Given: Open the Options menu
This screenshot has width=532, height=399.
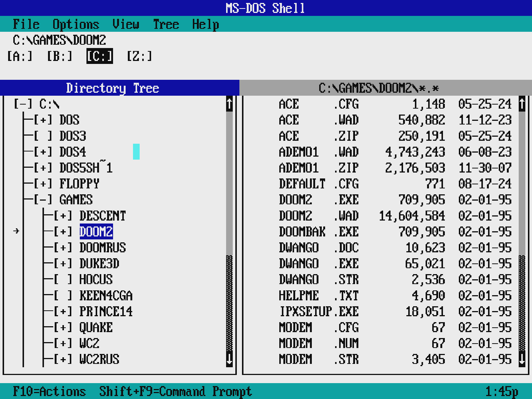Looking at the screenshot, I should click(76, 24).
